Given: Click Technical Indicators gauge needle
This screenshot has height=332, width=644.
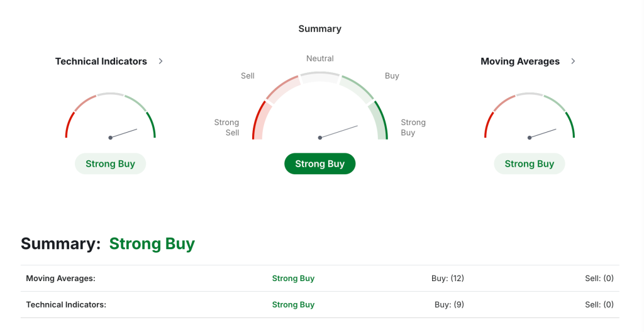Looking at the screenshot, I should (x=123, y=133).
